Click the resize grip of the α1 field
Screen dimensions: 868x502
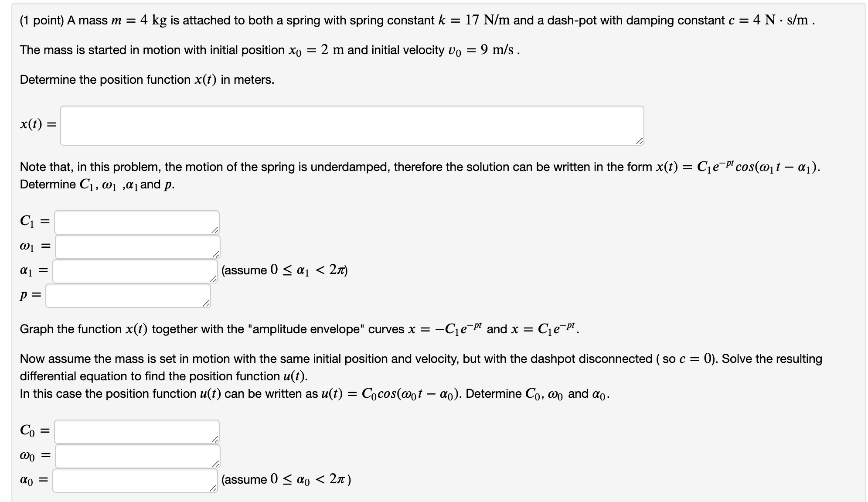pos(213,280)
